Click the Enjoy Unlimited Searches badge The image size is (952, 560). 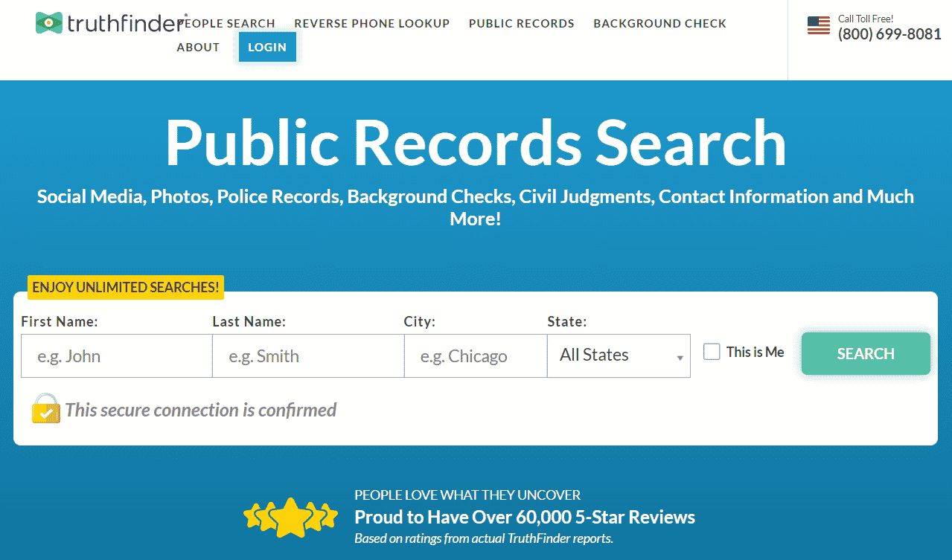pos(126,287)
